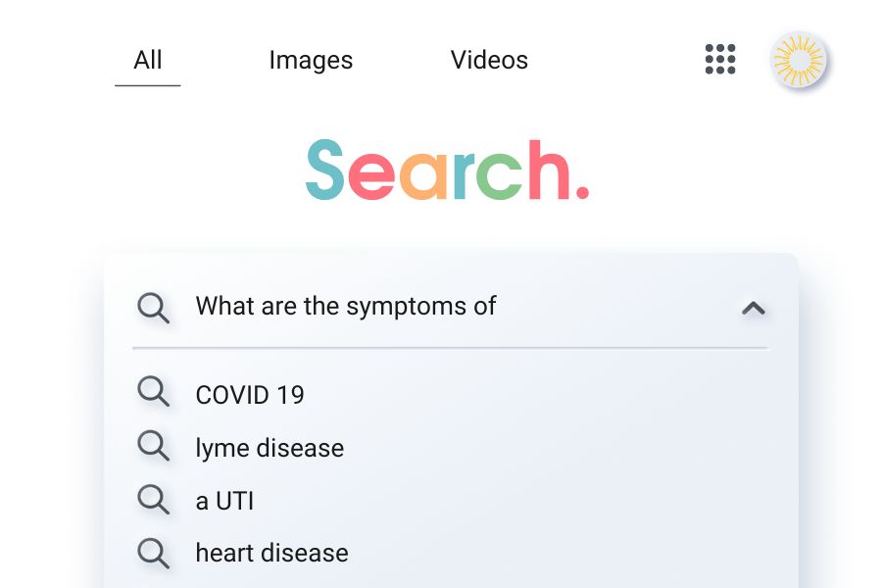This screenshot has height=588, width=882.
Task: Click the sun profile avatar
Action: tap(799, 60)
